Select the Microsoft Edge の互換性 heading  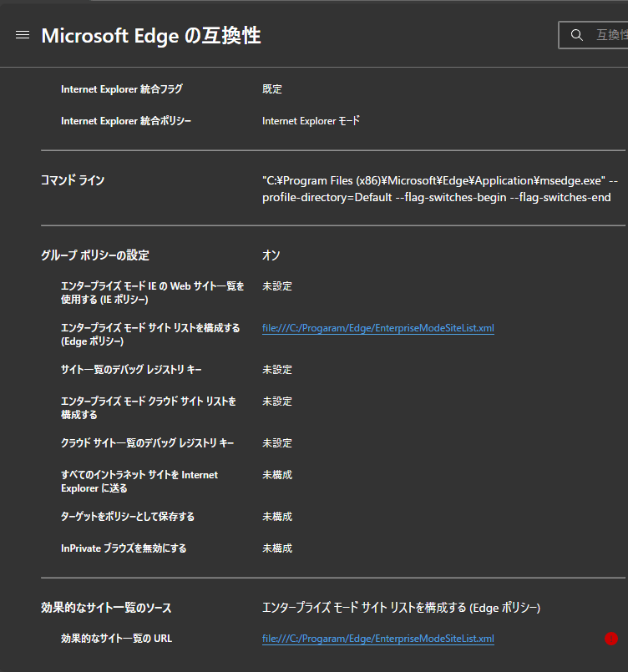[x=151, y=36]
